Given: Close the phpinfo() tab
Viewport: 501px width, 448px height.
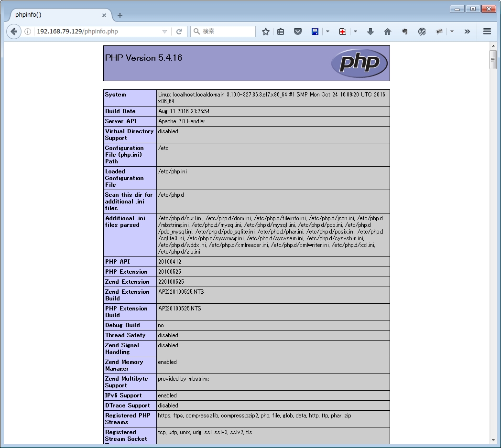Looking at the screenshot, I should pyautogui.click(x=104, y=15).
